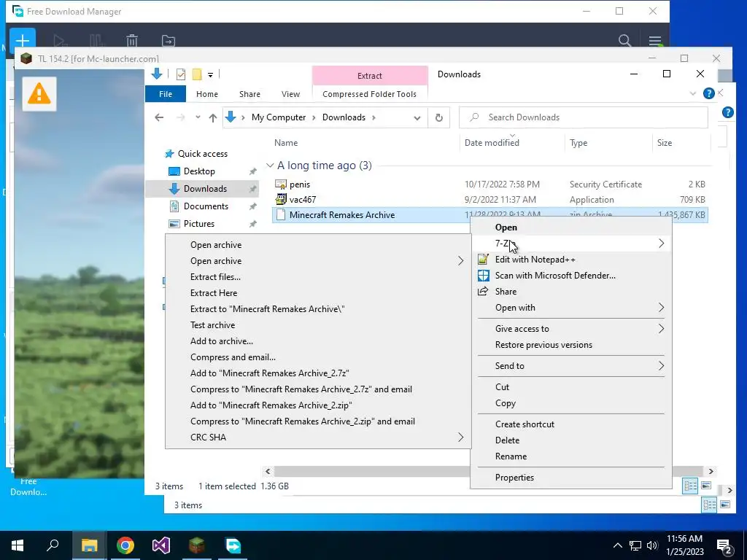The width and height of the screenshot is (747, 560).
Task: Open the quick access toolbar customize dropdown
Action: (210, 75)
